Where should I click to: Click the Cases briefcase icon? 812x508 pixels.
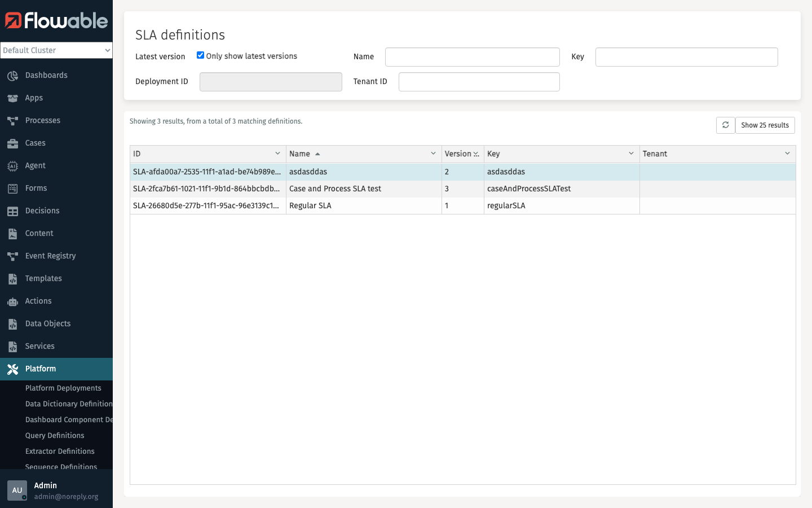tap(12, 143)
